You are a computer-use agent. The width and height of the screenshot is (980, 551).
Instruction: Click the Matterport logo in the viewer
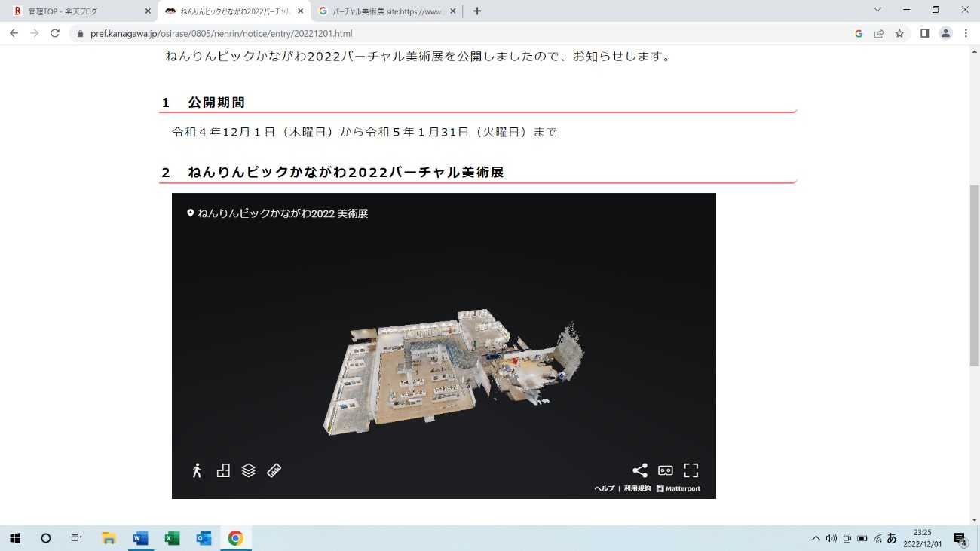678,488
